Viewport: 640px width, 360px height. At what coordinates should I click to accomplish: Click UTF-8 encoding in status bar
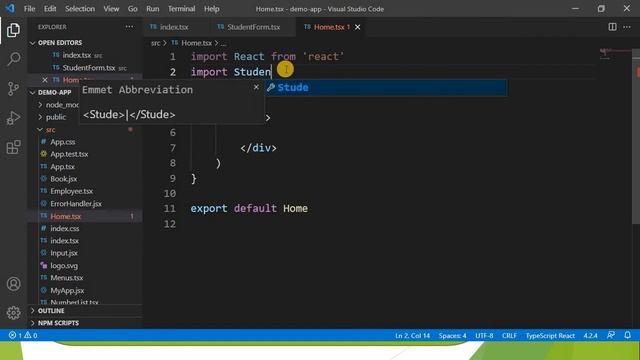pos(484,336)
